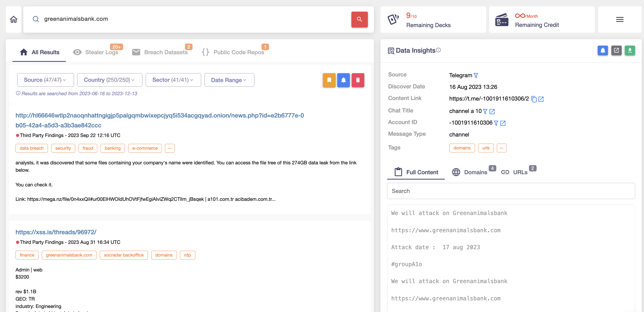The width and height of the screenshot is (644, 312).
Task: Switch to the All Results tab
Action: (39, 52)
